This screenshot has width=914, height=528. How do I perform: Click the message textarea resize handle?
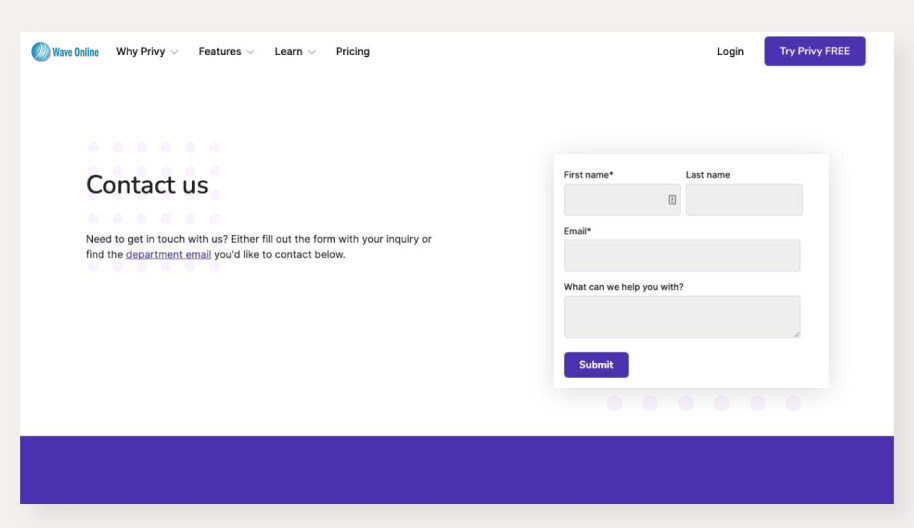click(797, 334)
